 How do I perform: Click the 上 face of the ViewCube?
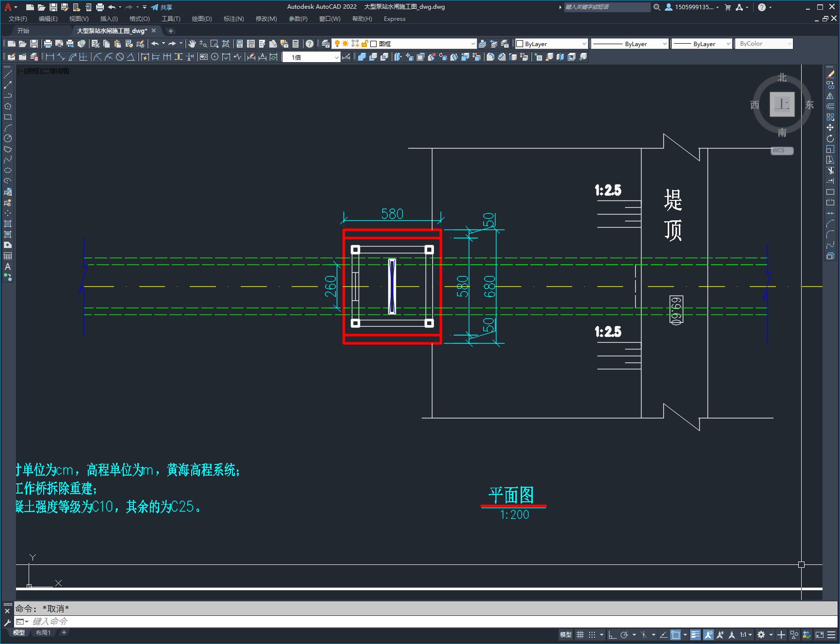[x=782, y=104]
